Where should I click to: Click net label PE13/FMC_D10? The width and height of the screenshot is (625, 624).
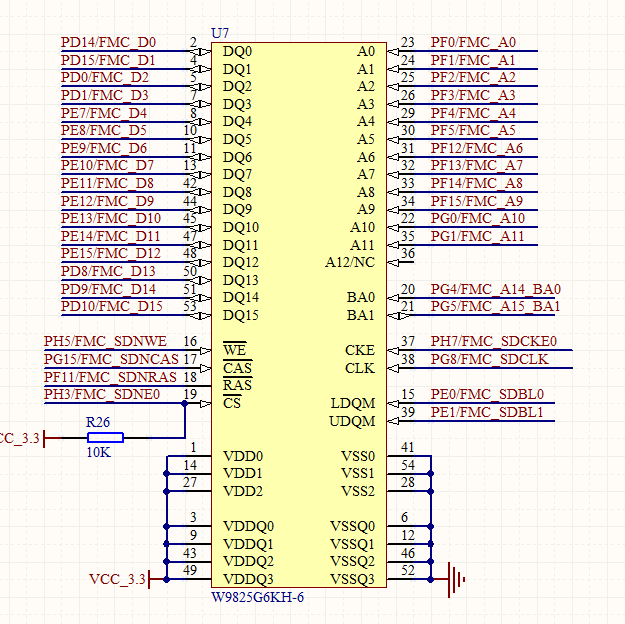(x=111, y=218)
